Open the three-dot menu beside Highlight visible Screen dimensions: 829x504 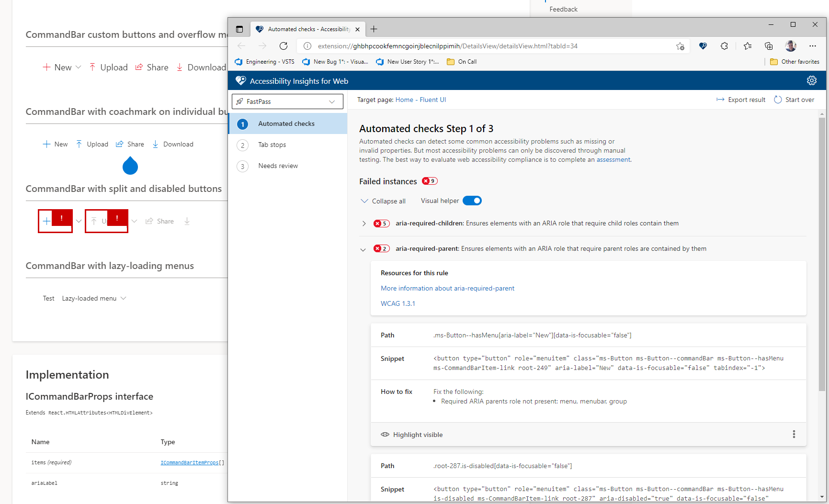(794, 434)
